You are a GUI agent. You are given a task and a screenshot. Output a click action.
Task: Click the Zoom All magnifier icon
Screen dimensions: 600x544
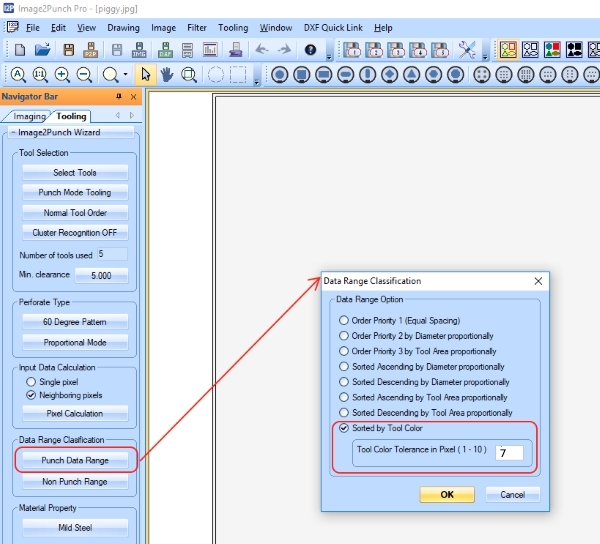[18, 75]
